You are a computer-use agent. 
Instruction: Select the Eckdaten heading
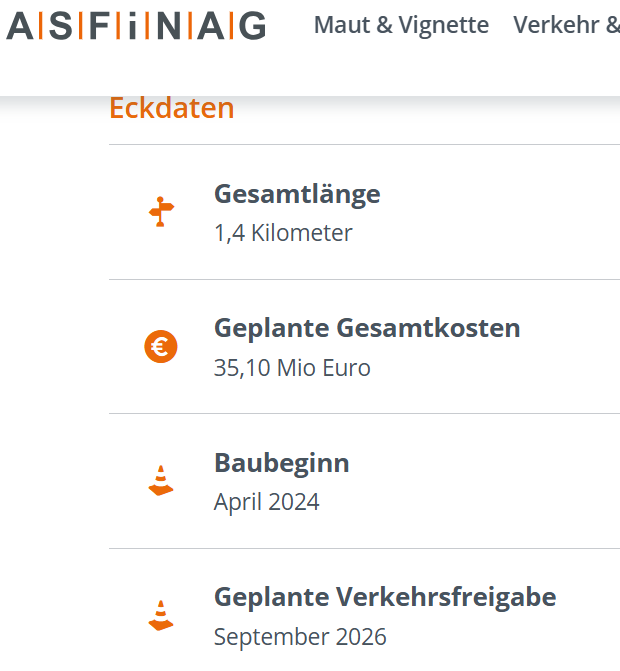pos(172,108)
